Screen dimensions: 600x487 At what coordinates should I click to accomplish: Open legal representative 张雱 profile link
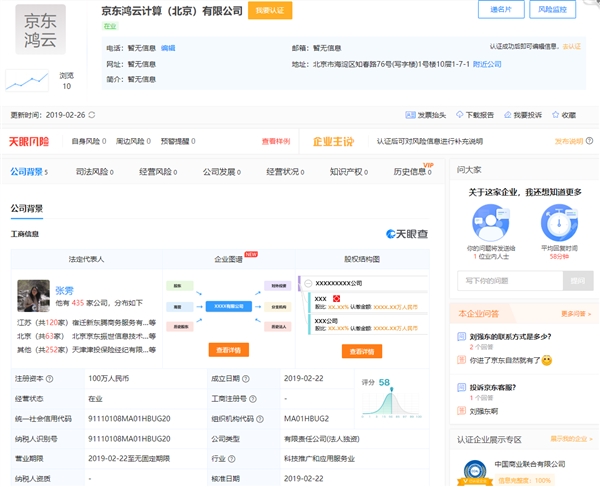point(64,289)
